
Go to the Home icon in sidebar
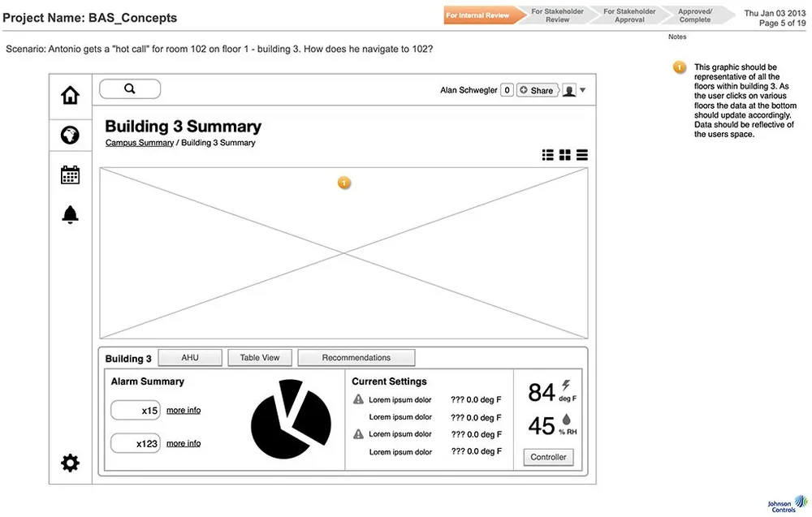(x=70, y=95)
